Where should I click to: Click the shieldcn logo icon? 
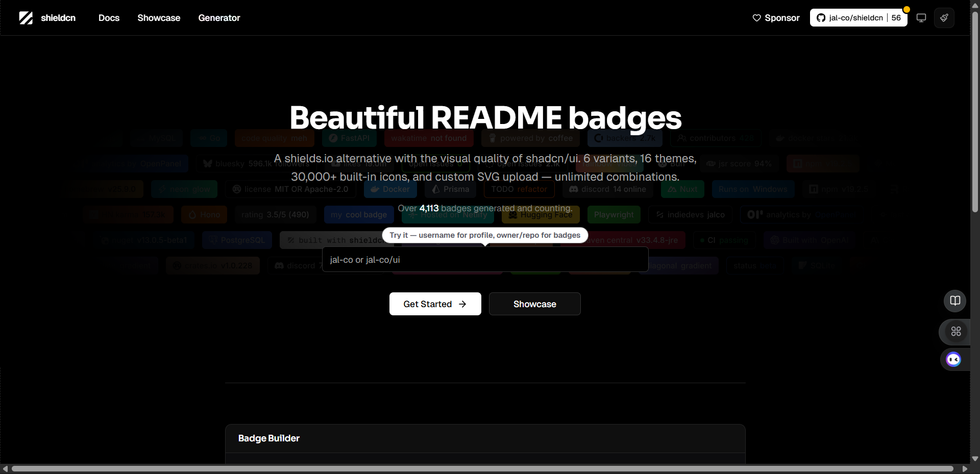point(26,18)
